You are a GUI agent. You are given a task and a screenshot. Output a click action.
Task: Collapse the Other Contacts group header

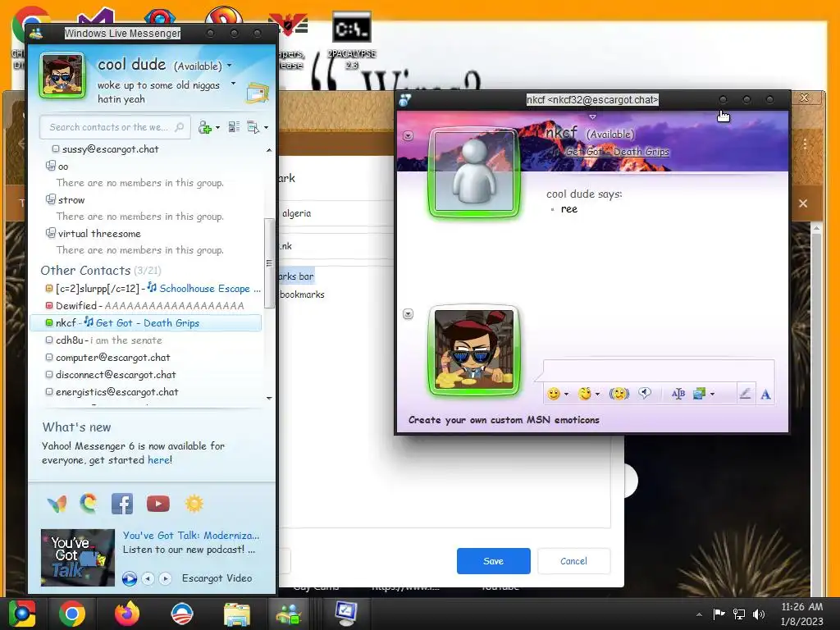click(101, 271)
